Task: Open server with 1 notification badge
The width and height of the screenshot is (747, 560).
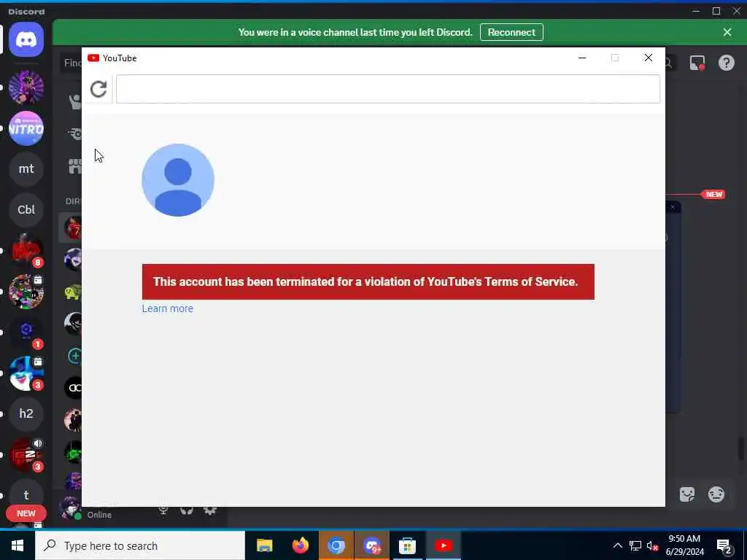Action: click(26, 332)
